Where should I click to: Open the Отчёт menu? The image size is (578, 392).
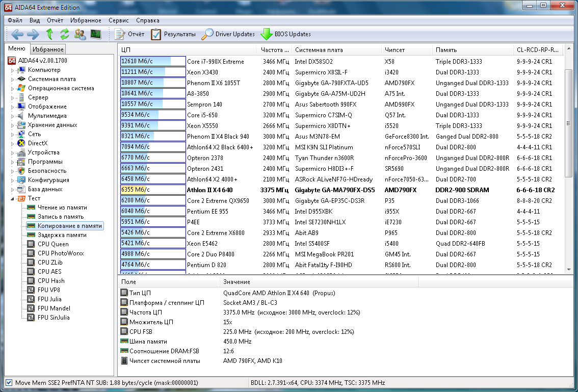tap(55, 20)
